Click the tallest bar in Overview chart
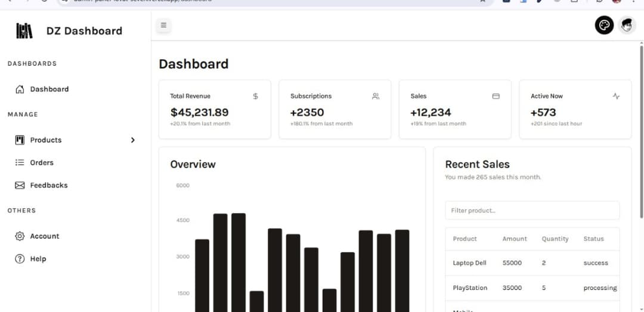 238,262
